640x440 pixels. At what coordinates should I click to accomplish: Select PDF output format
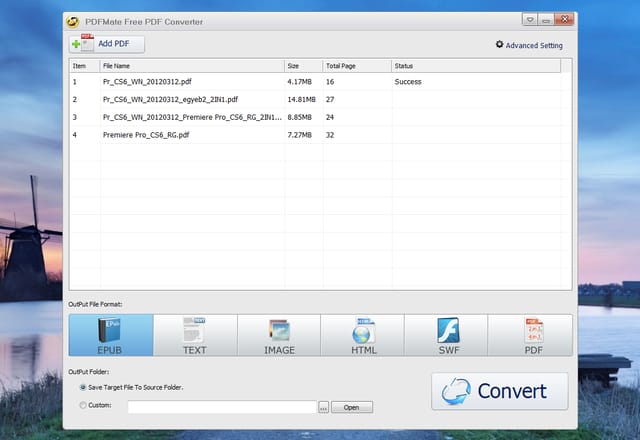[530, 335]
